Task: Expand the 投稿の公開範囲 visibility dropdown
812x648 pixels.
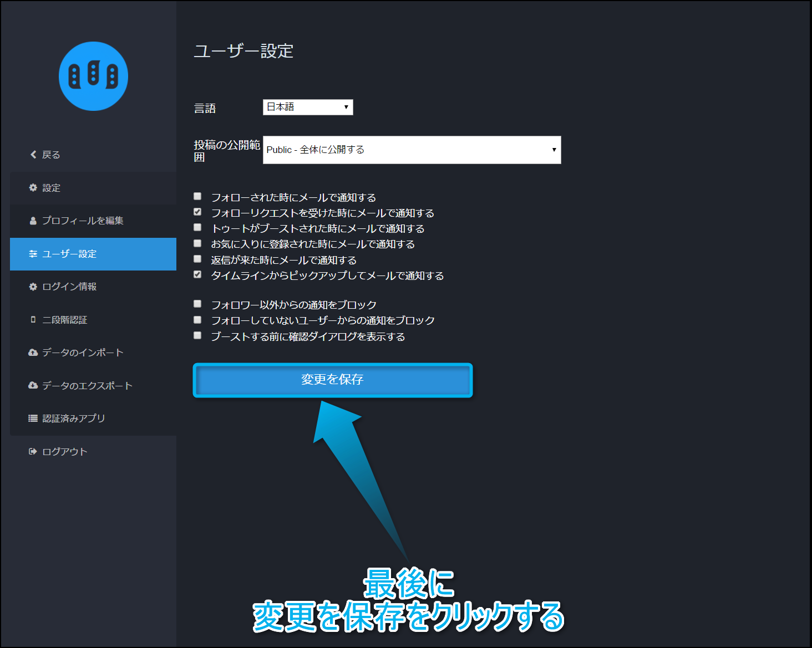Action: [412, 150]
